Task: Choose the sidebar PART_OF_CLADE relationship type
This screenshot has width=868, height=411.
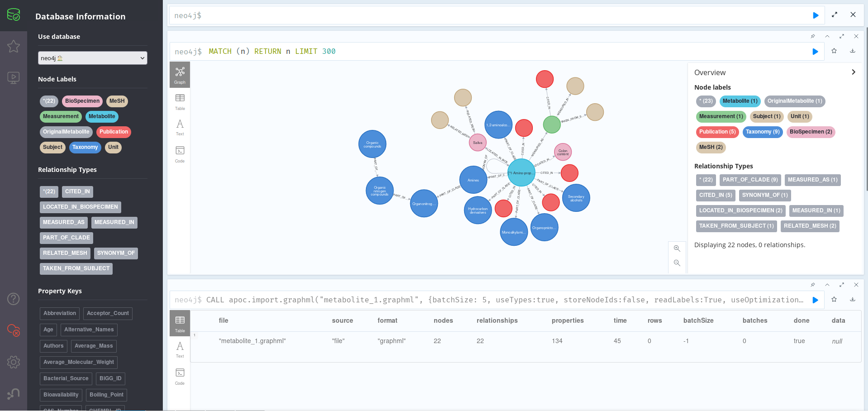Action: (x=66, y=238)
